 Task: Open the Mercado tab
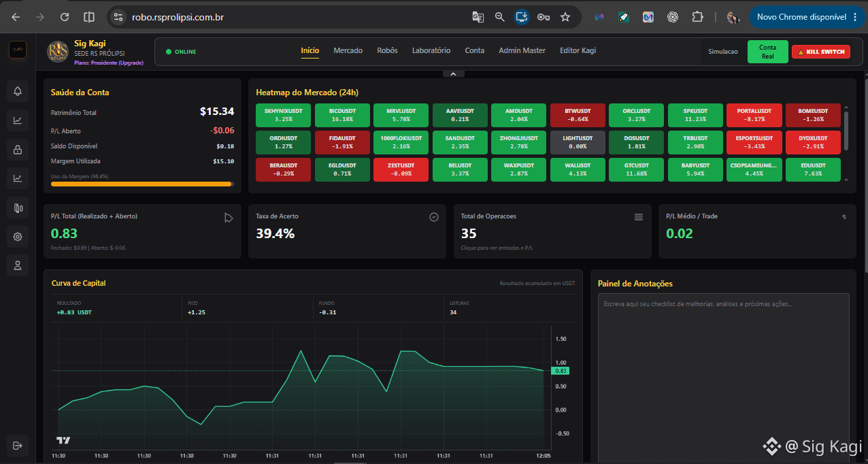tap(348, 50)
